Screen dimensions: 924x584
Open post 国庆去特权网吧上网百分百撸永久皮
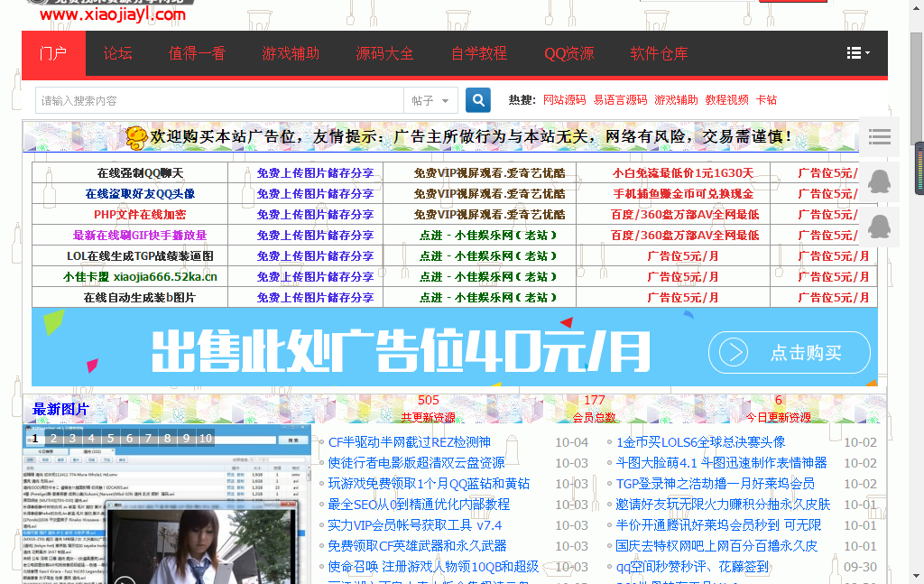click(x=716, y=546)
